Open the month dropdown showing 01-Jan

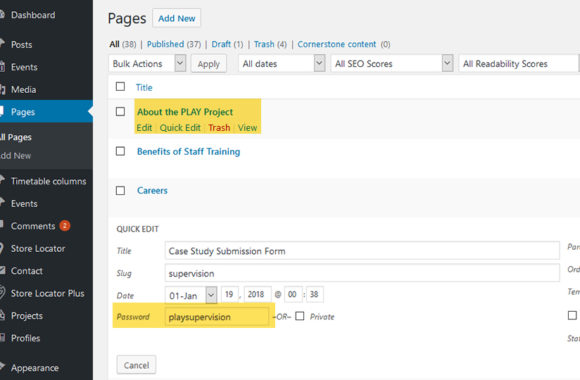click(191, 295)
